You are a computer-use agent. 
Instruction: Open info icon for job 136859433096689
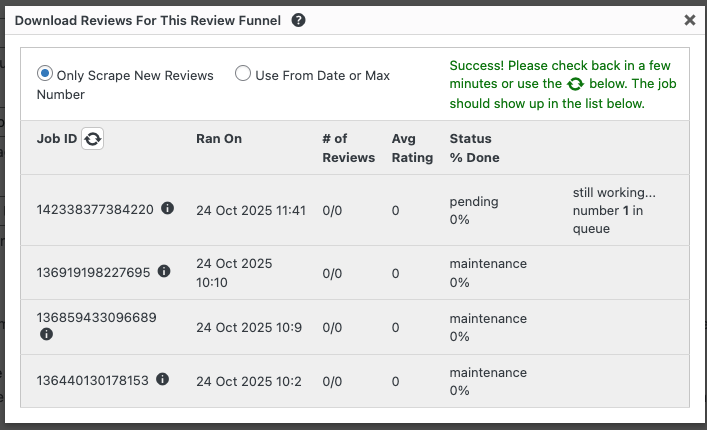[46, 334]
